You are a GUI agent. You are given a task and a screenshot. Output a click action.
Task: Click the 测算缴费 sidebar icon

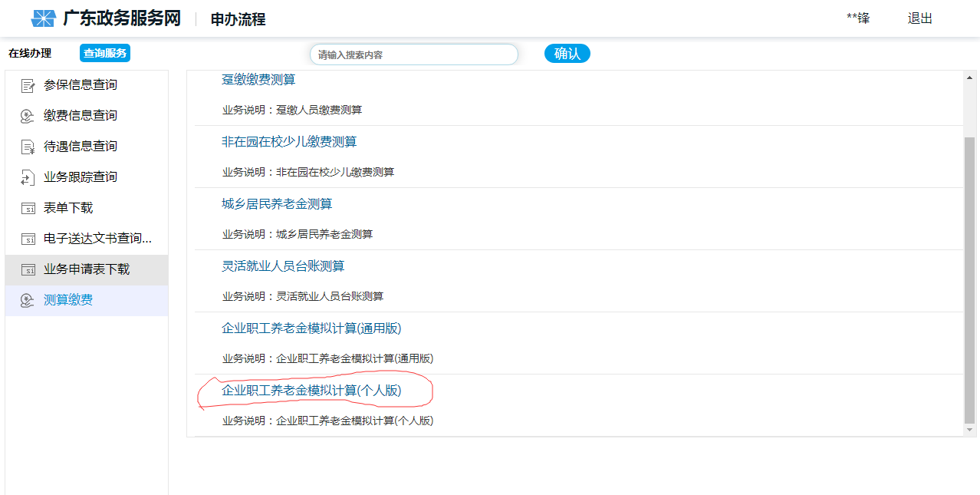coord(28,300)
